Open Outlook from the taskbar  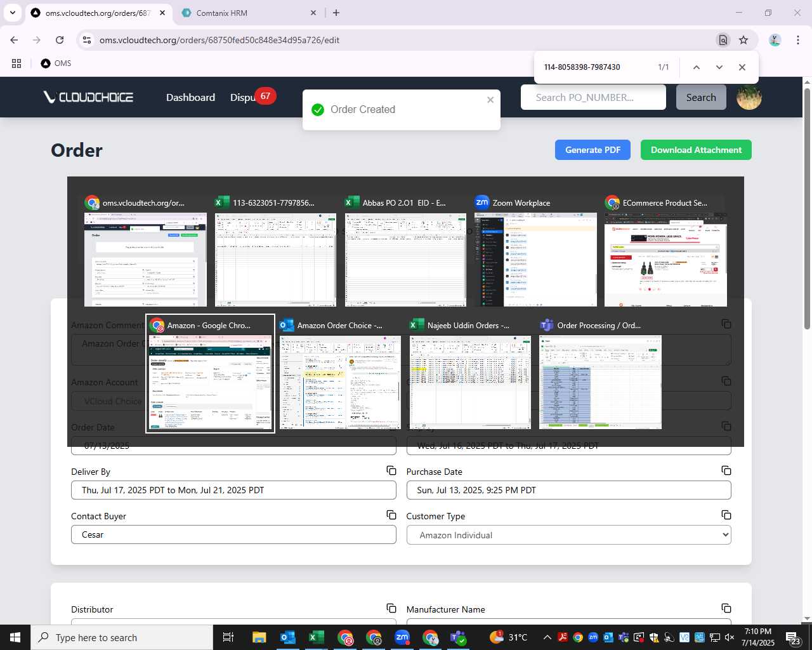tap(288, 637)
